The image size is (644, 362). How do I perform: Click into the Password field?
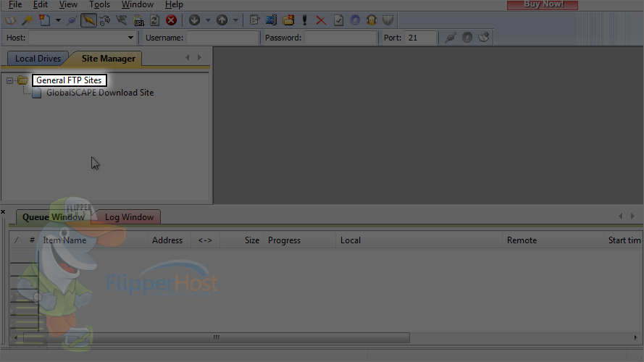(340, 38)
